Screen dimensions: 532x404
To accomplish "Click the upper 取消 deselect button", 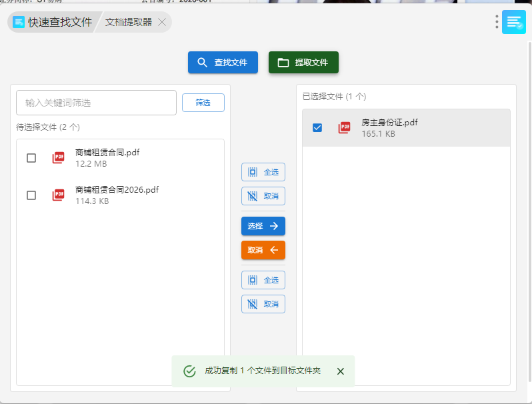I will 263,196.
